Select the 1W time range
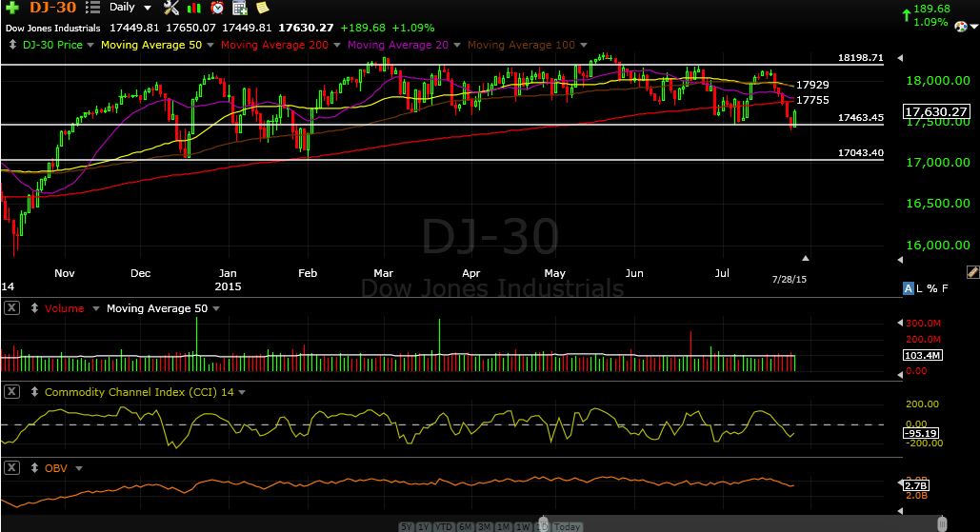 coord(523,527)
